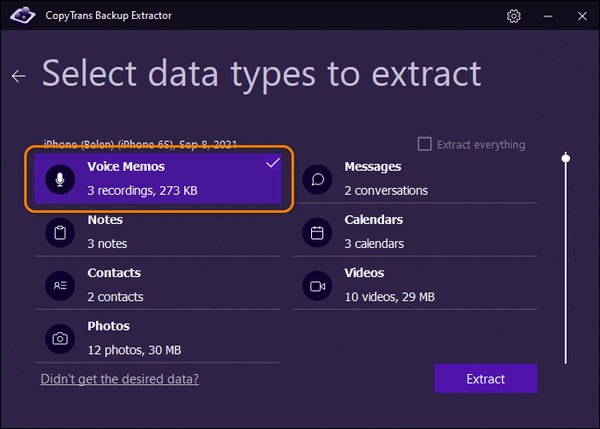
Task: Open settings via the gear icon
Action: [514, 16]
